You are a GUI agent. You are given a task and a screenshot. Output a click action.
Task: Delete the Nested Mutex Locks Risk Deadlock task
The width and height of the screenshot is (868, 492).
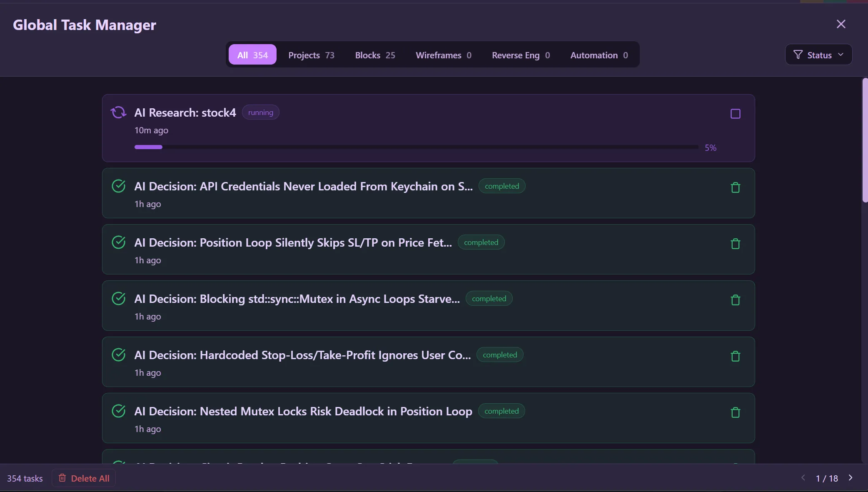pos(735,412)
